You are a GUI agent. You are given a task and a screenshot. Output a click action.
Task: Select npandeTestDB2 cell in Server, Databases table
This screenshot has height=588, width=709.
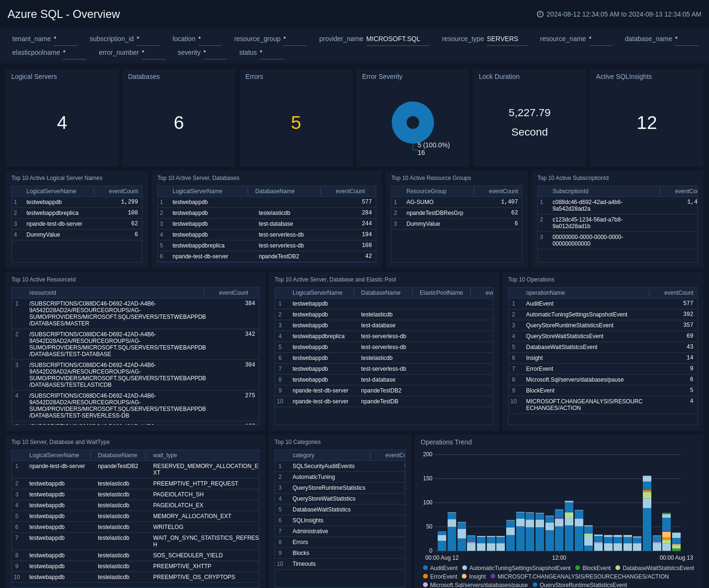click(279, 256)
